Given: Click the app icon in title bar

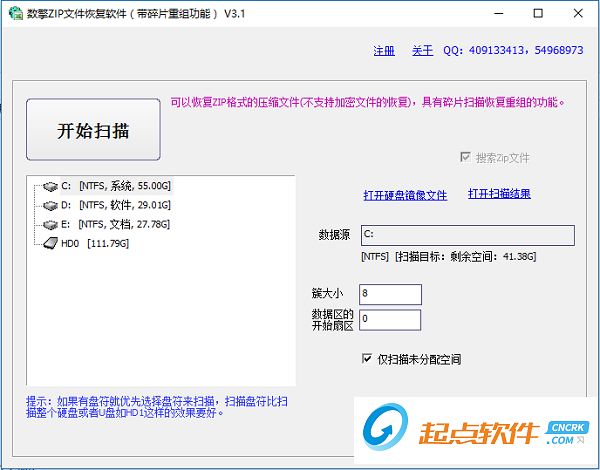Looking at the screenshot, I should 16,13.
